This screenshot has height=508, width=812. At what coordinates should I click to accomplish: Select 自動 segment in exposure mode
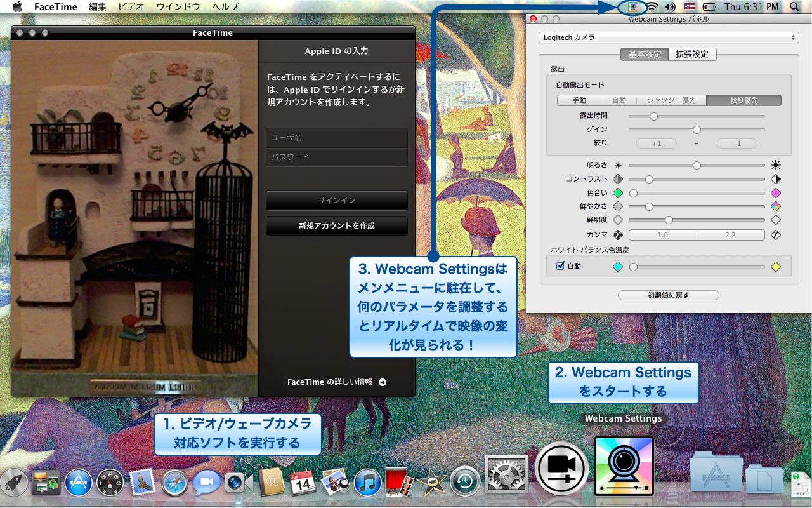pos(619,100)
